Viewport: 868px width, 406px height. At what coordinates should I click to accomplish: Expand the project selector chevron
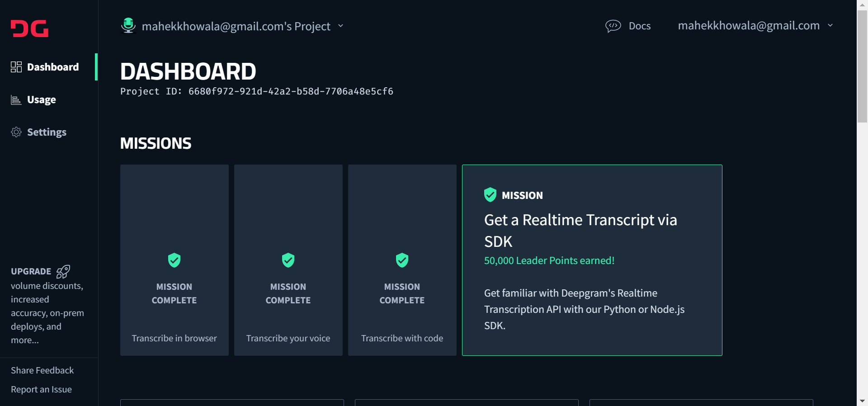(340, 26)
